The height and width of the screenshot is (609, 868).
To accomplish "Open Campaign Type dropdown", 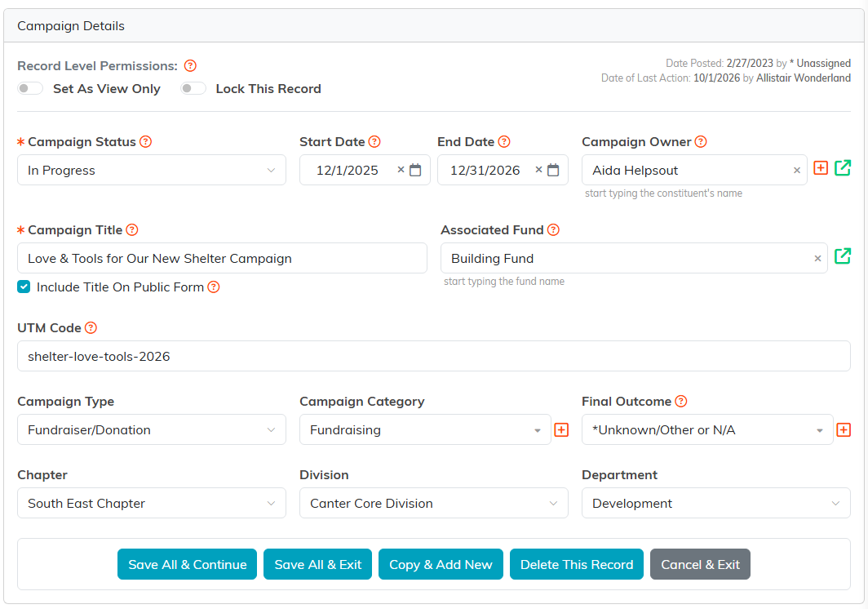I will (152, 429).
